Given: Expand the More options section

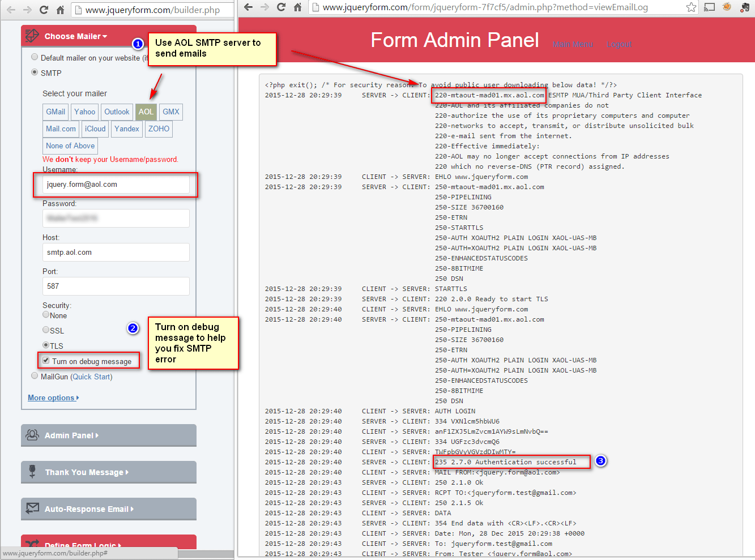Looking at the screenshot, I should (x=53, y=397).
